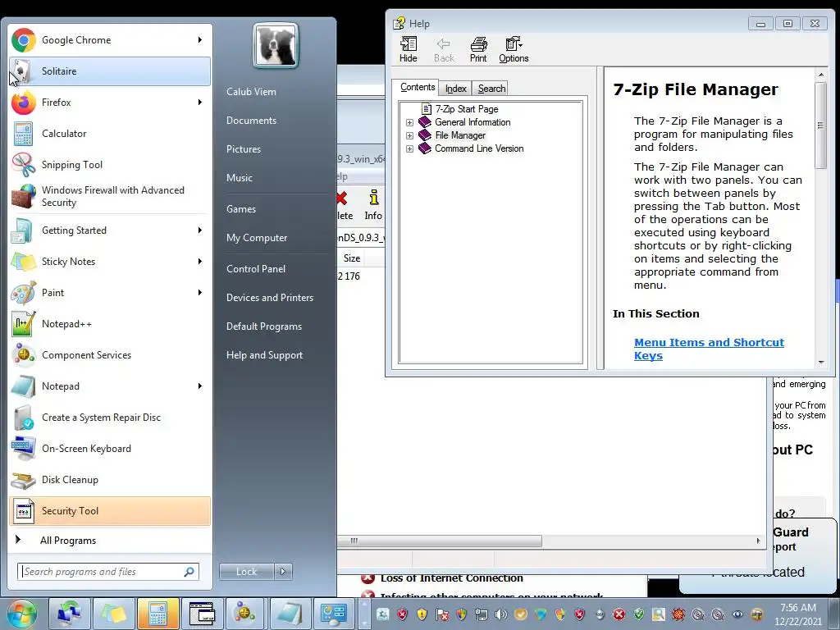Click the user account picture

pos(276,46)
